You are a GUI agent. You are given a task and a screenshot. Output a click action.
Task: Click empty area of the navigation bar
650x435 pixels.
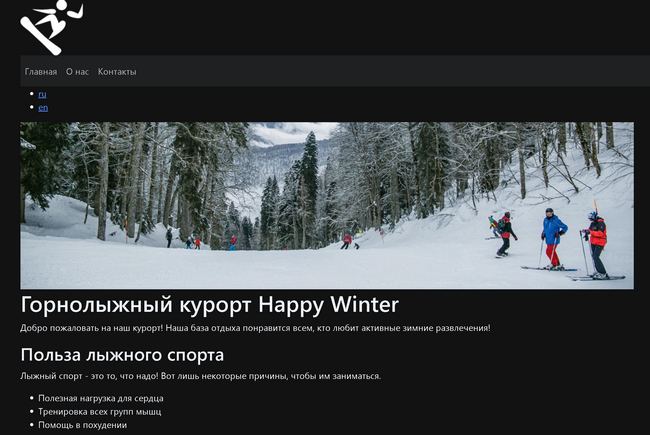400,71
